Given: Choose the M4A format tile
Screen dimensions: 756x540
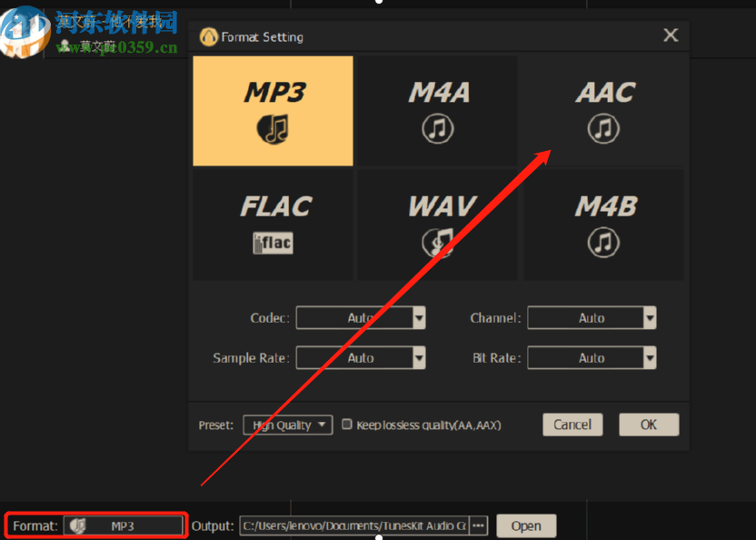Looking at the screenshot, I should coord(438,111).
